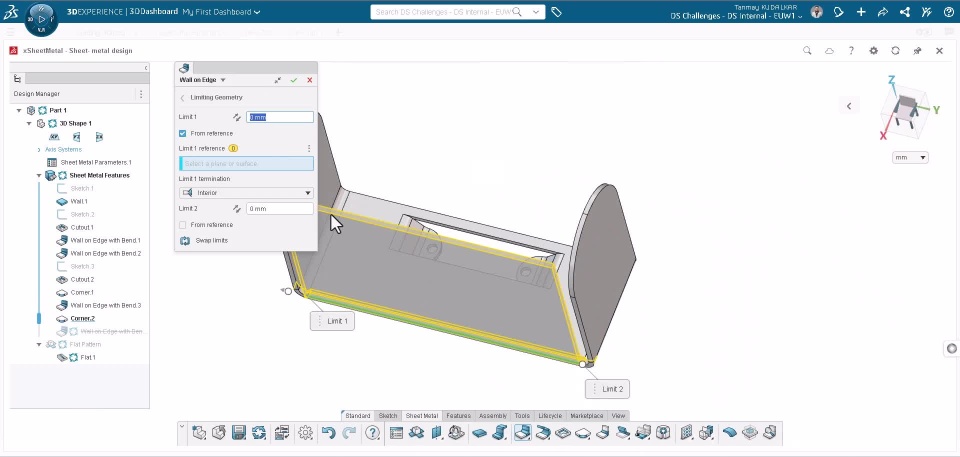Screen dimensions: 960x457
Task: Click the last icon in bottom toolbar
Action: (x=770, y=432)
